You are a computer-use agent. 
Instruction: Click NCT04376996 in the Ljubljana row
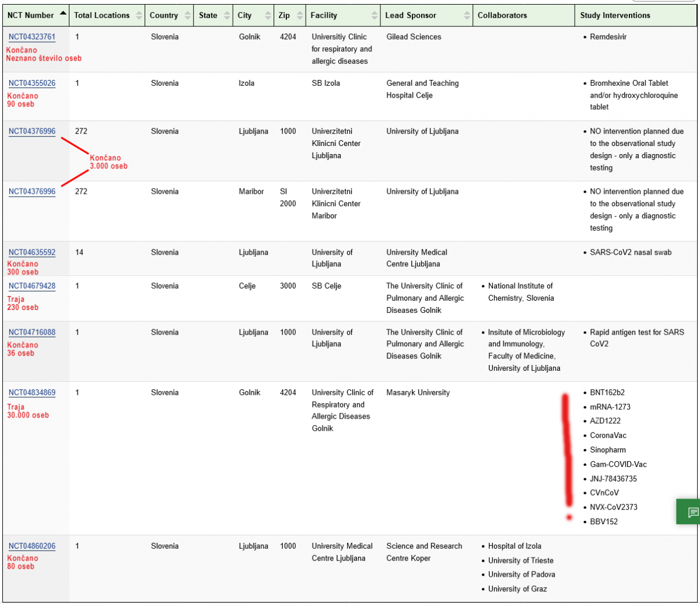click(x=32, y=131)
